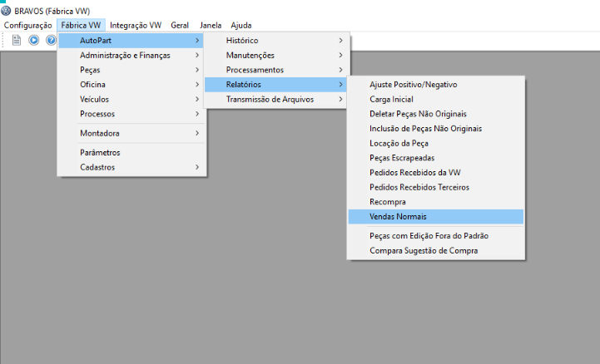Expand the Cadastros submenu
This screenshot has width=600, height=364.
pos(131,167)
